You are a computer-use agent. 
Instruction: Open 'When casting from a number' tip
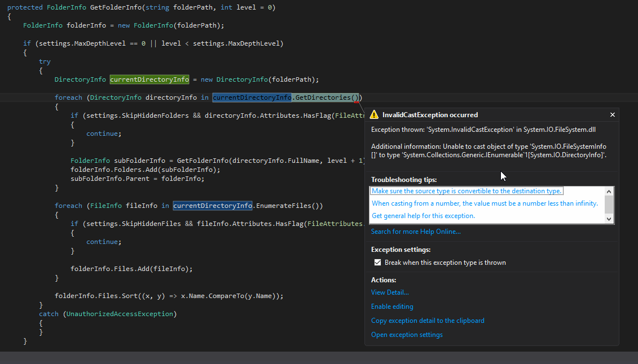coord(485,203)
